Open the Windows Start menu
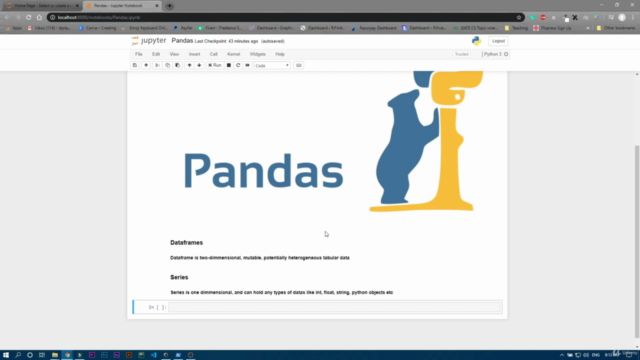Image resolution: width=640 pixels, height=360 pixels. coord(6,355)
